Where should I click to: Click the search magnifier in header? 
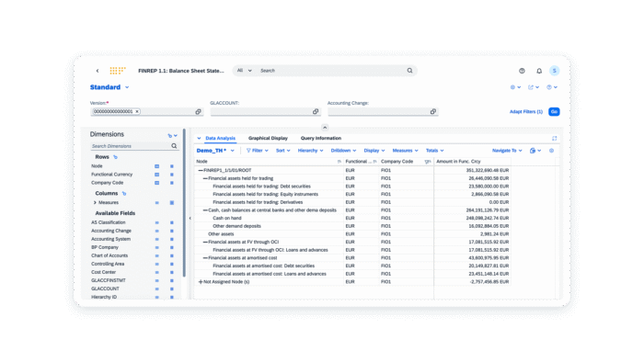[409, 71]
